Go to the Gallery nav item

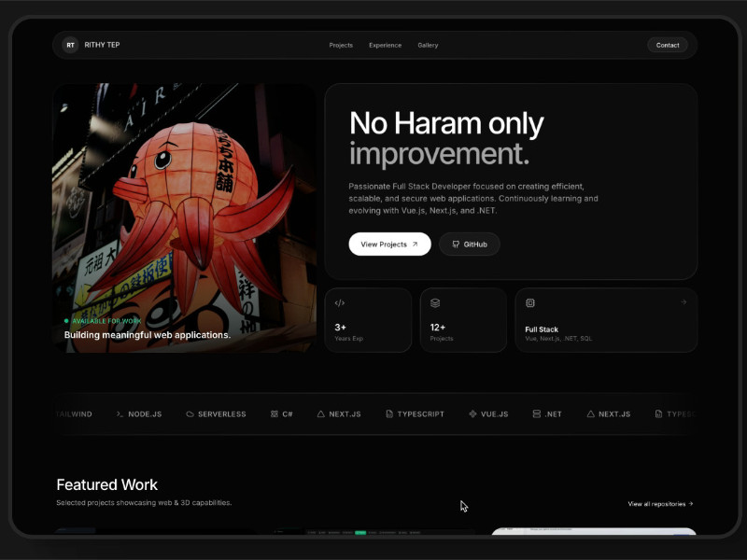click(x=428, y=45)
